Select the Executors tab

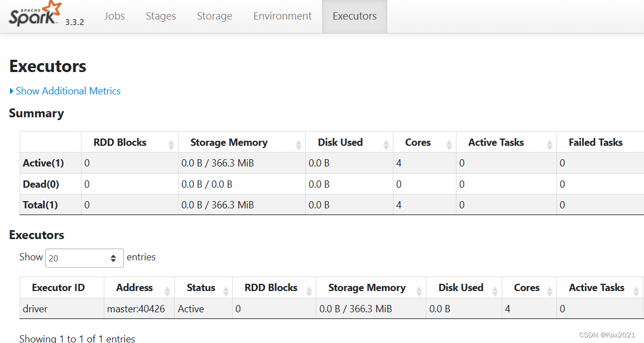[354, 16]
